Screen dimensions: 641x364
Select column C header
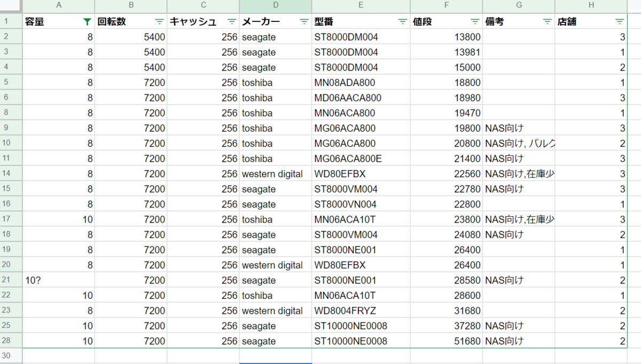(203, 6)
